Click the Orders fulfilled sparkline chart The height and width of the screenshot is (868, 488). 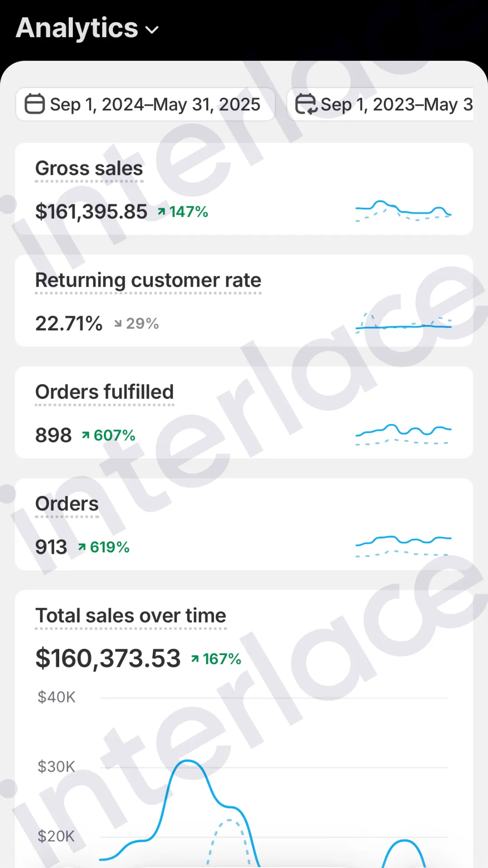404,434
